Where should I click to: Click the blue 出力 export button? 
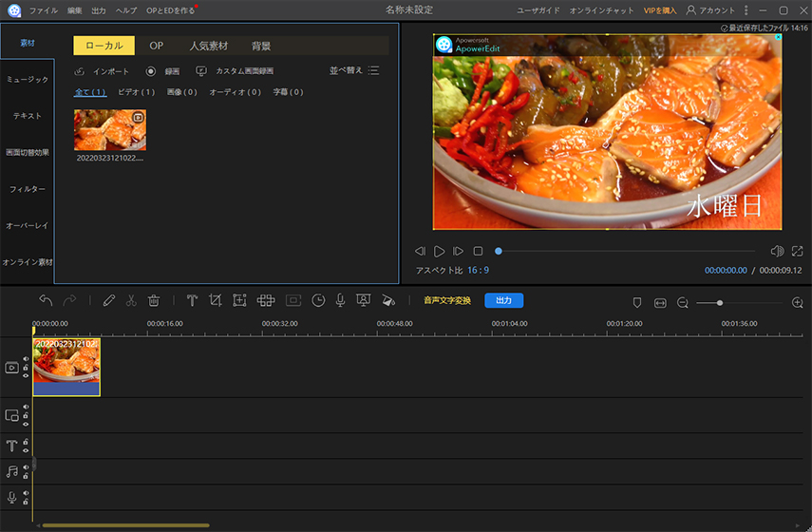(x=503, y=300)
